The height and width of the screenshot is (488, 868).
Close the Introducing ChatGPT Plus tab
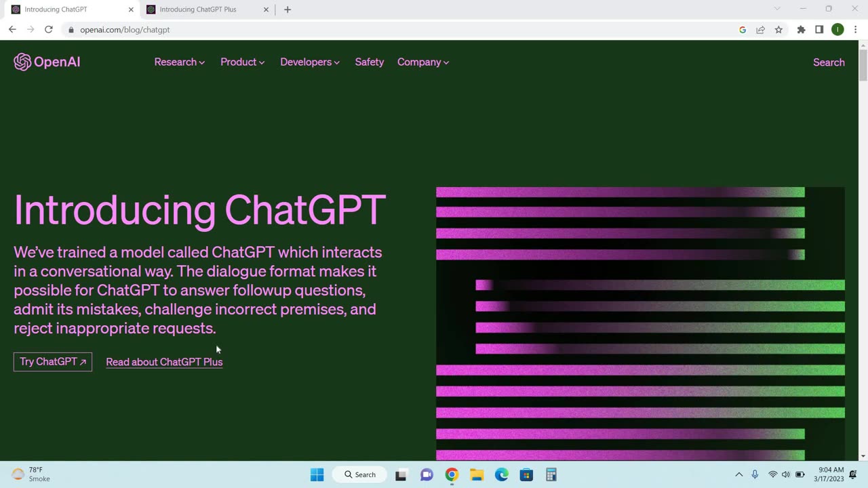pos(267,9)
